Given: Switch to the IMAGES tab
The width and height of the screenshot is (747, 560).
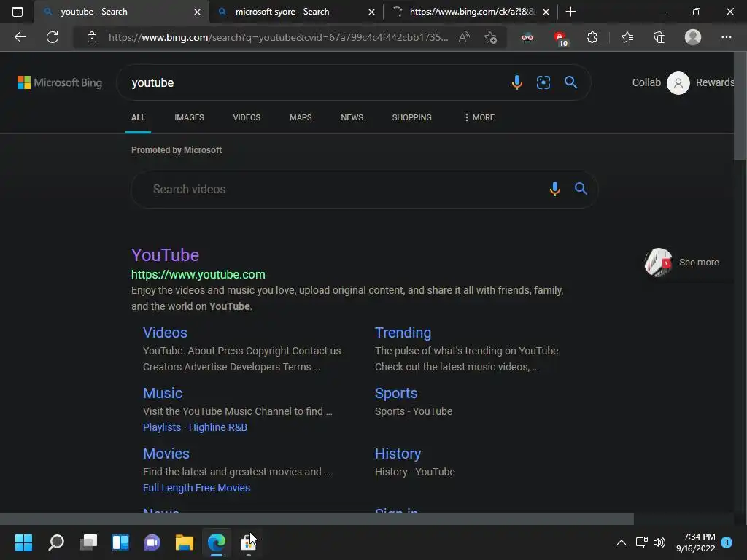Looking at the screenshot, I should 189,117.
